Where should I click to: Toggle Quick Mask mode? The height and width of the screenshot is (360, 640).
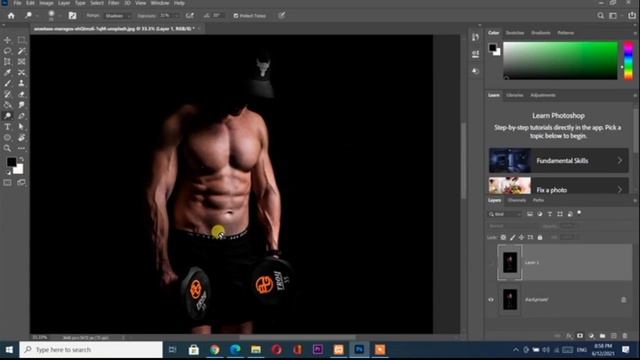[7, 182]
